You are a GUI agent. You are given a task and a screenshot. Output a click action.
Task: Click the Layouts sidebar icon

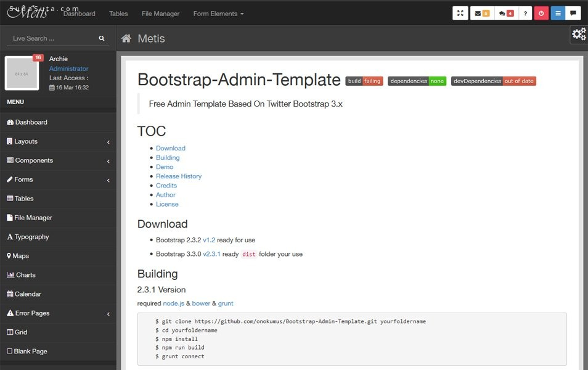coord(10,141)
